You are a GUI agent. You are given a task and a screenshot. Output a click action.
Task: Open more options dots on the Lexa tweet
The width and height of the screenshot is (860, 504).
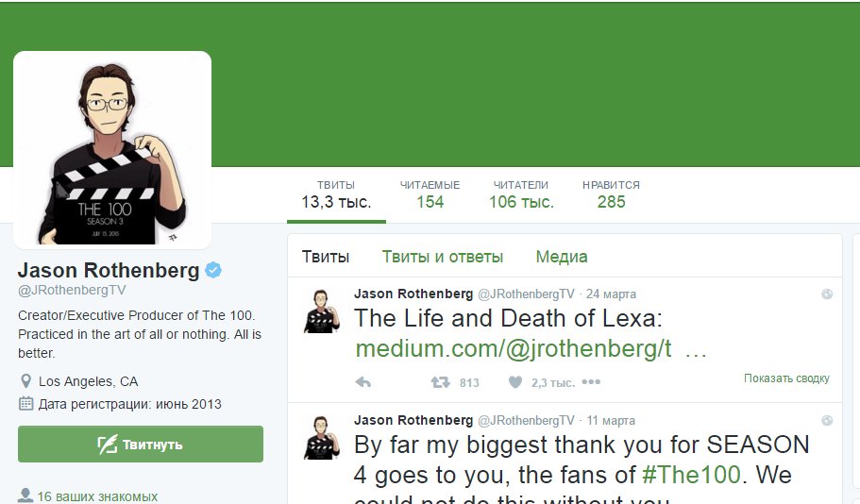pos(591,381)
